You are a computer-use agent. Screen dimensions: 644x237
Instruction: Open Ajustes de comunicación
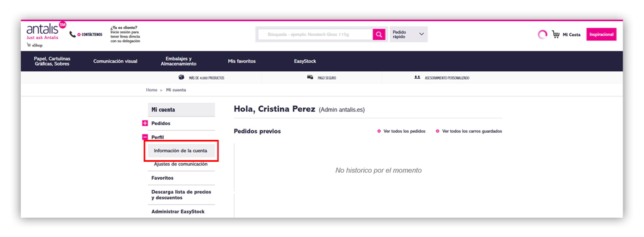181,164
